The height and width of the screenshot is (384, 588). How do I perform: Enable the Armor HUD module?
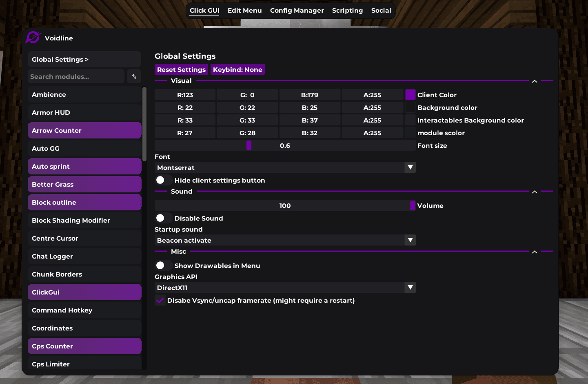(x=84, y=112)
